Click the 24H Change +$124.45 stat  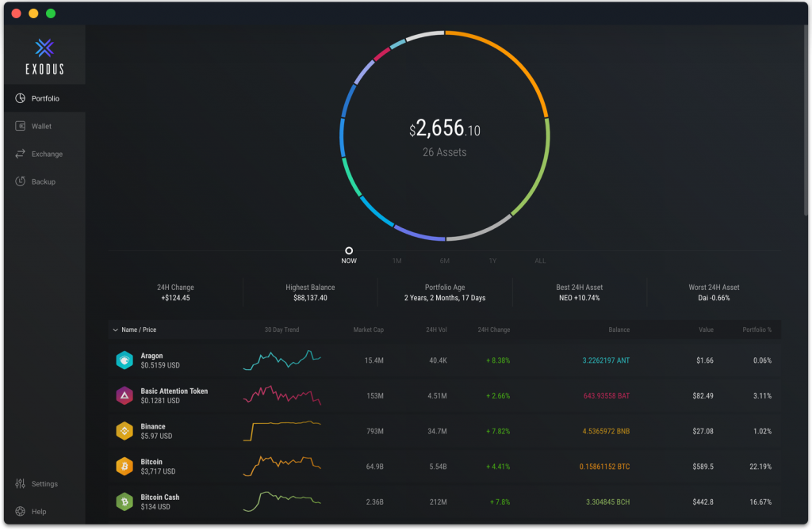(175, 292)
